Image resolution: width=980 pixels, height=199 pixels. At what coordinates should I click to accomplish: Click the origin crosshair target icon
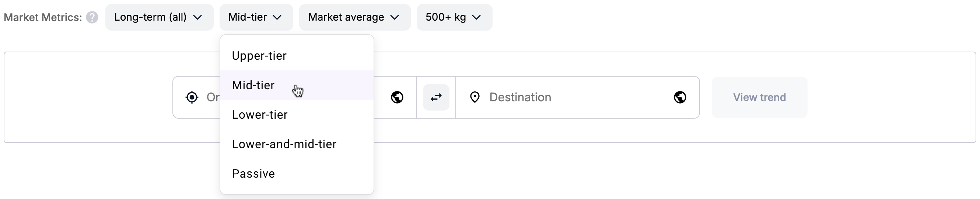point(192,97)
